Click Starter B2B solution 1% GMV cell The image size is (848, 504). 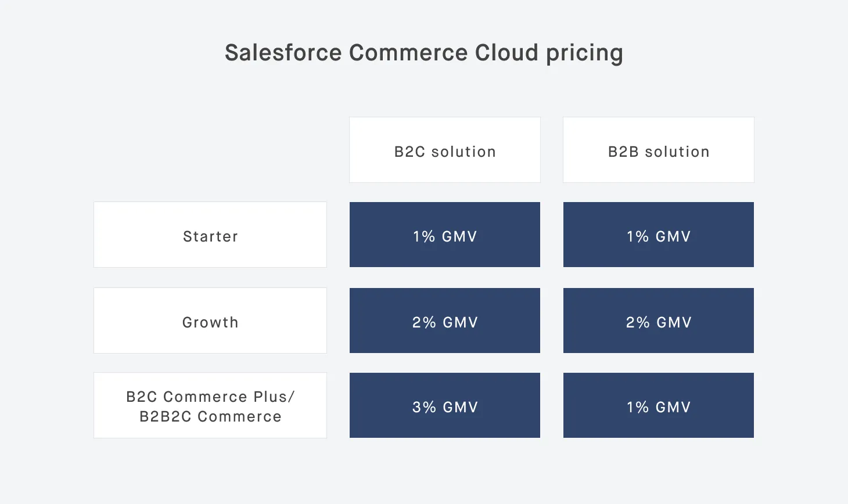click(659, 236)
